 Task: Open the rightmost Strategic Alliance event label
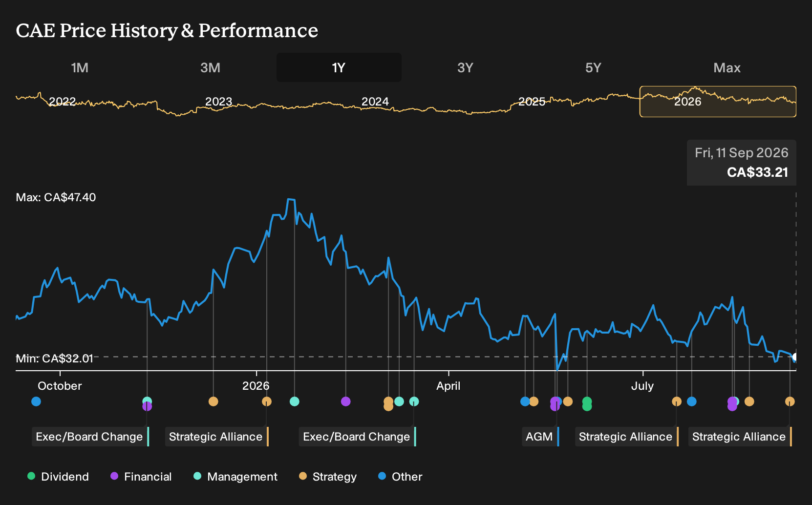tap(740, 437)
